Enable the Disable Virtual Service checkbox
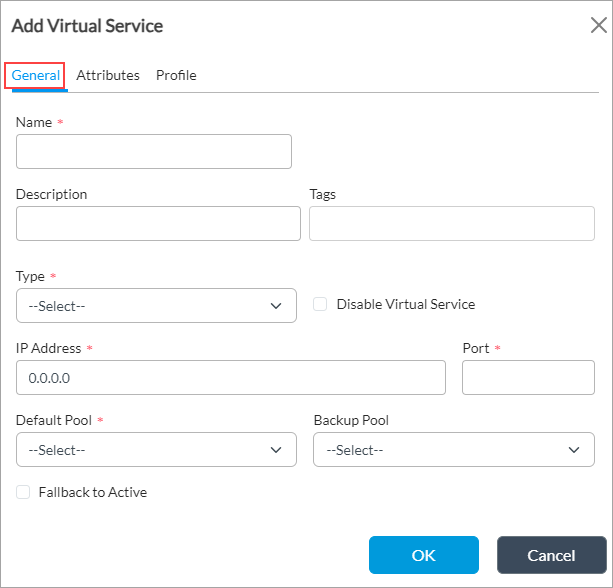The width and height of the screenshot is (613, 588). tap(321, 304)
